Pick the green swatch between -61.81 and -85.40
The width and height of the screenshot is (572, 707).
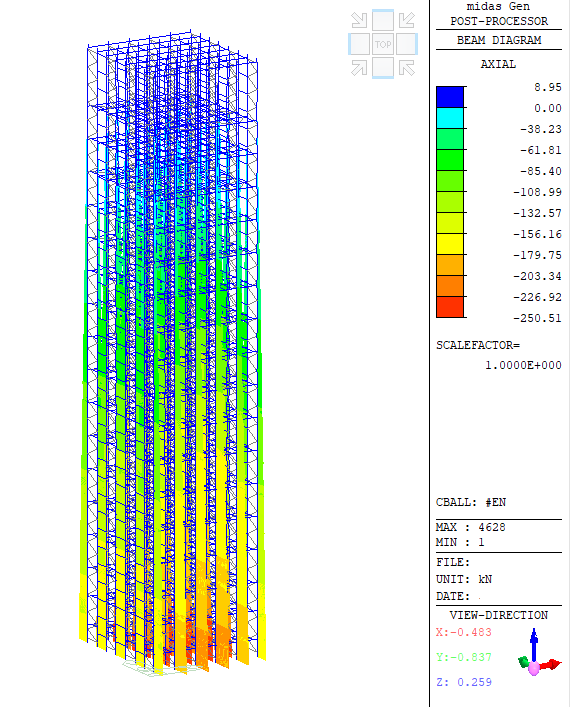point(450,160)
